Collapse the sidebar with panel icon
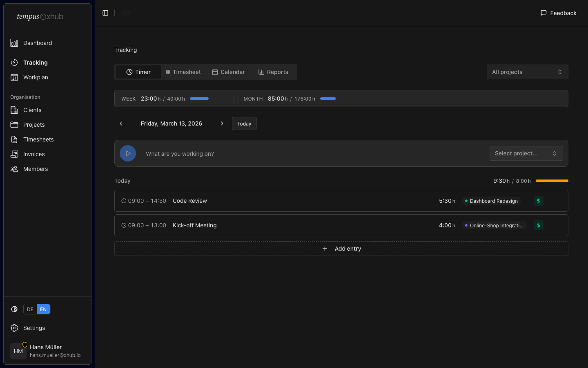This screenshot has width=588, height=368. pos(105,13)
